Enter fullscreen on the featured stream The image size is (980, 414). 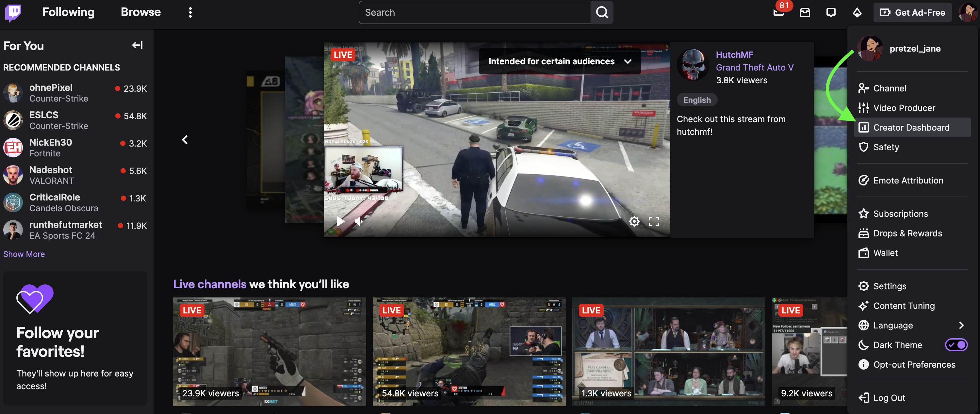tap(654, 221)
